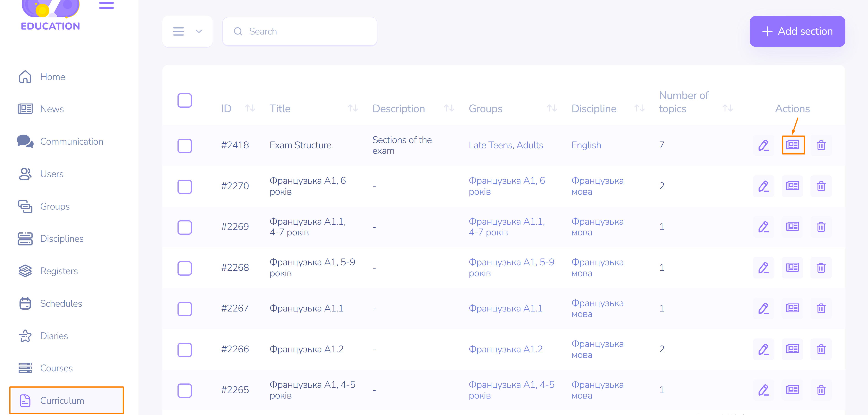Delete section #2270 with trash icon
Screen dimensions: 868x415
821,186
